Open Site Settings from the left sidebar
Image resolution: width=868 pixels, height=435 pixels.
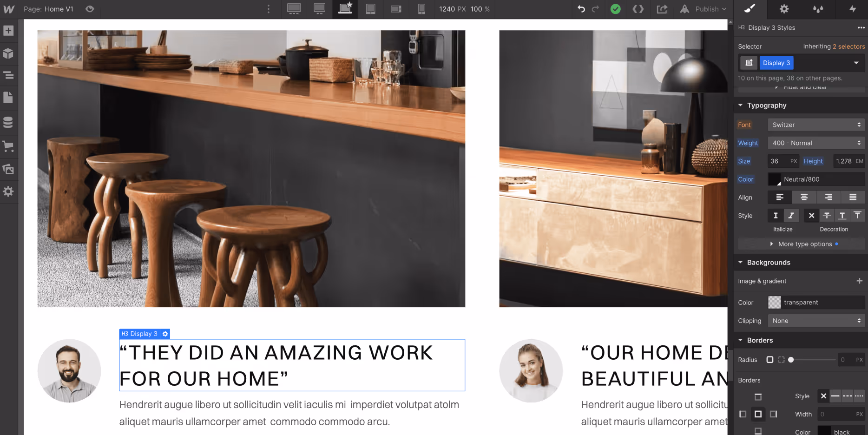(8, 191)
